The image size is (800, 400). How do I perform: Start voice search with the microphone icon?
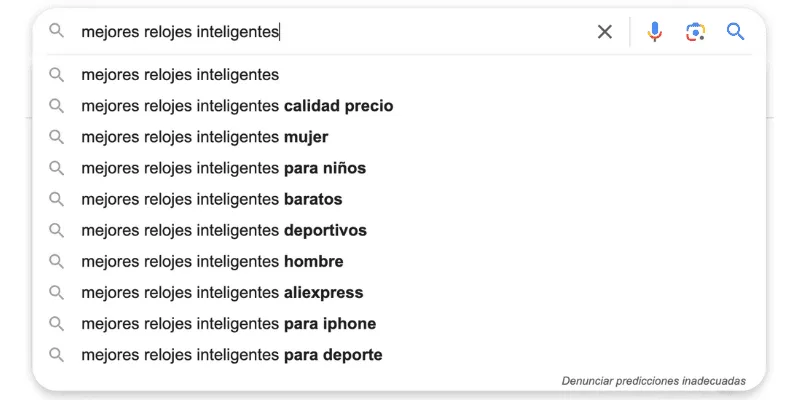point(655,32)
